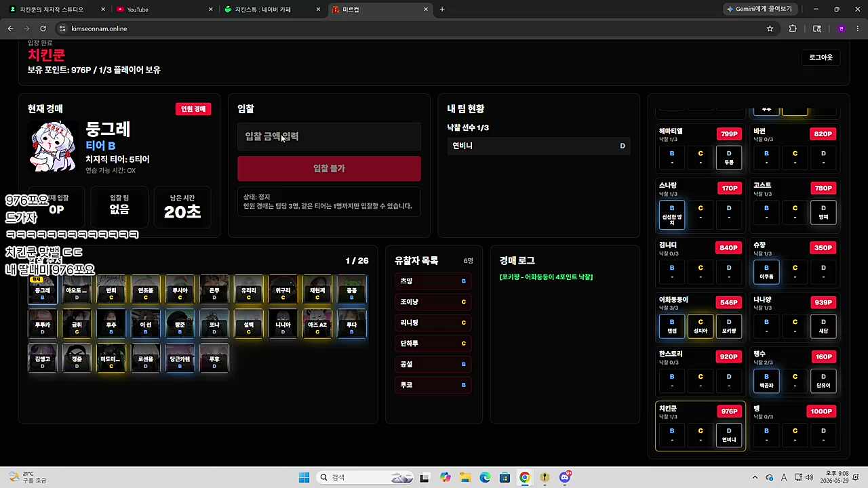Open a new browser tab
Viewport: 868px width, 488px height.
click(x=442, y=9)
